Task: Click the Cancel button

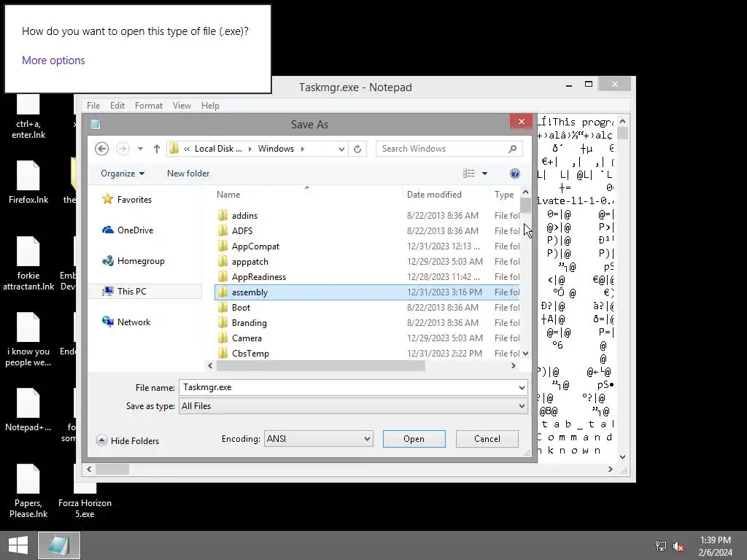Action: click(x=487, y=439)
